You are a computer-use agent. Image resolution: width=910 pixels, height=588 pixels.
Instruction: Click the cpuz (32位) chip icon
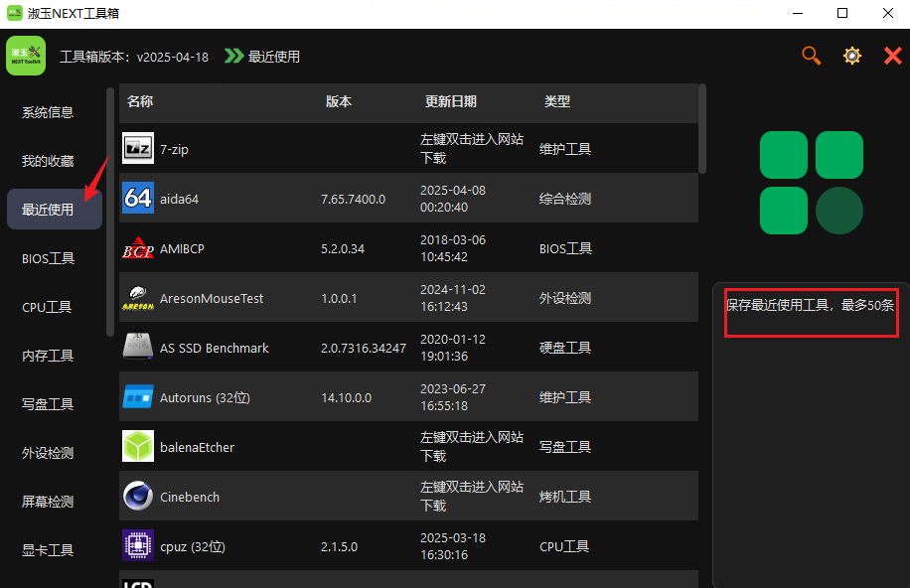coord(138,546)
